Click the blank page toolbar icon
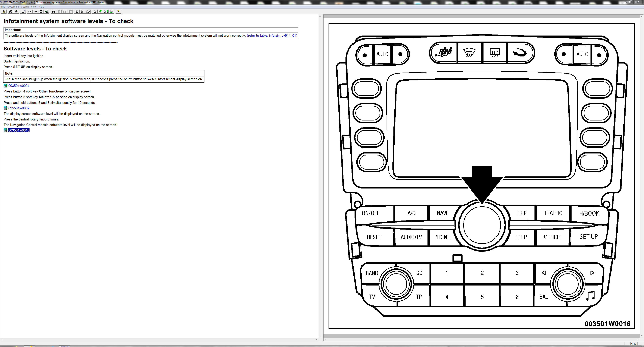Image resolution: width=644 pixels, height=347 pixels. tap(95, 12)
